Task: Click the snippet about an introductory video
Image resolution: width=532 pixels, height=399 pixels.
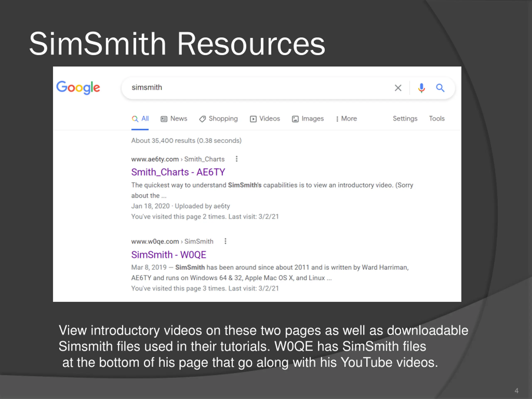Action: (272, 190)
